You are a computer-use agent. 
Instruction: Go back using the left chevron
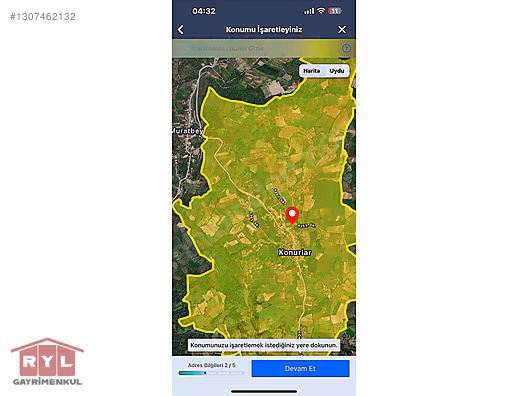[181, 30]
